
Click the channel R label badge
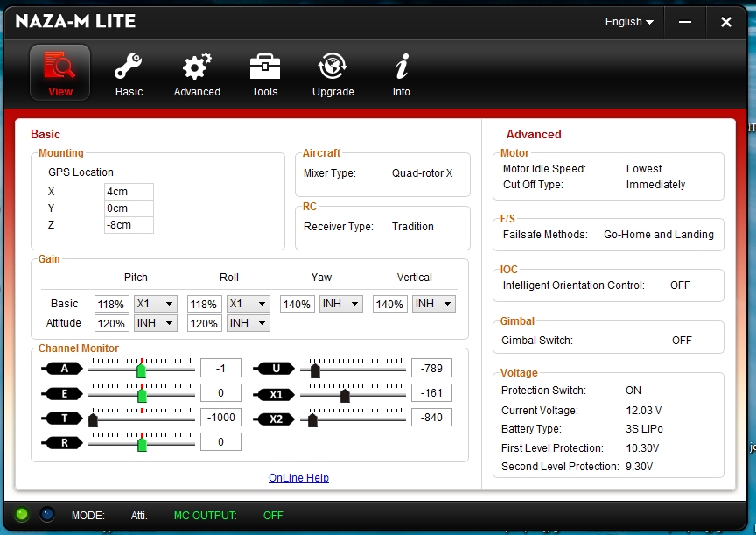62,442
